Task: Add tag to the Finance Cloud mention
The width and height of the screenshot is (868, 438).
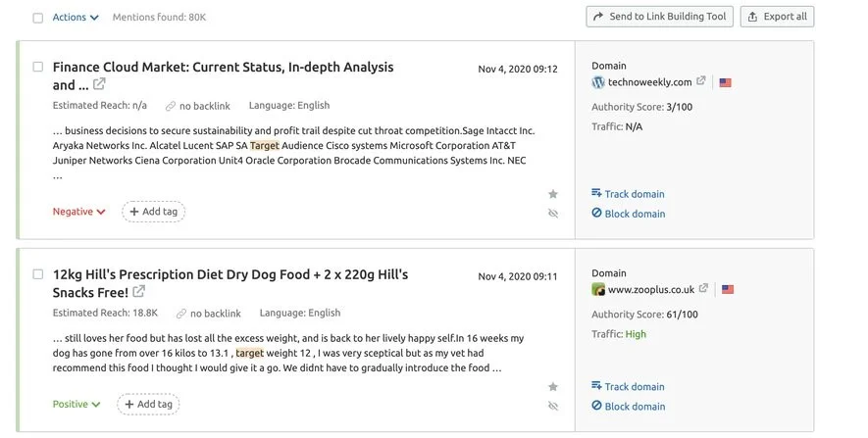Action: [153, 212]
